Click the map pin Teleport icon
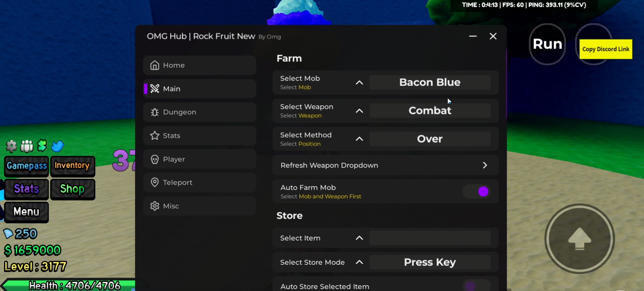This screenshot has width=644, height=291. (x=155, y=183)
